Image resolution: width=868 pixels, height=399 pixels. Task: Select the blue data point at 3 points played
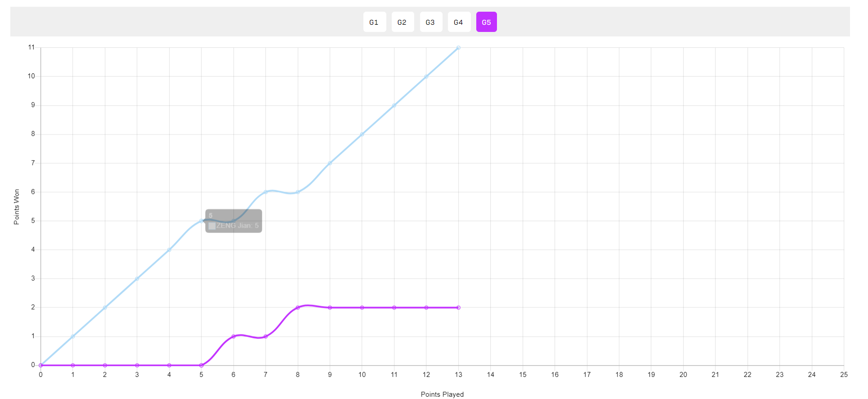137,279
